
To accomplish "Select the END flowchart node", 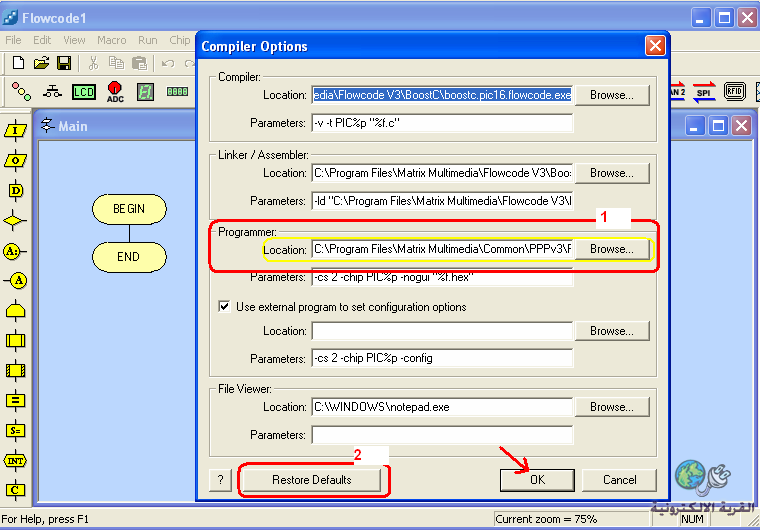I will tap(129, 257).
